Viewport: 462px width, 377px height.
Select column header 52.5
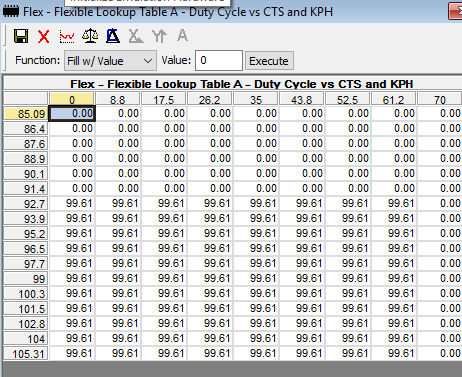pyautogui.click(x=348, y=99)
